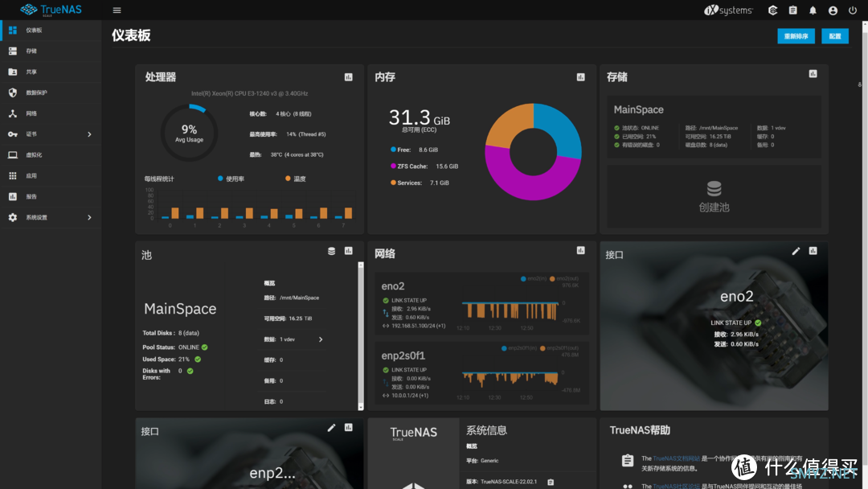The width and height of the screenshot is (868, 489).
Task: Toggle the blue 使用率 legend swatch
Action: 220,179
